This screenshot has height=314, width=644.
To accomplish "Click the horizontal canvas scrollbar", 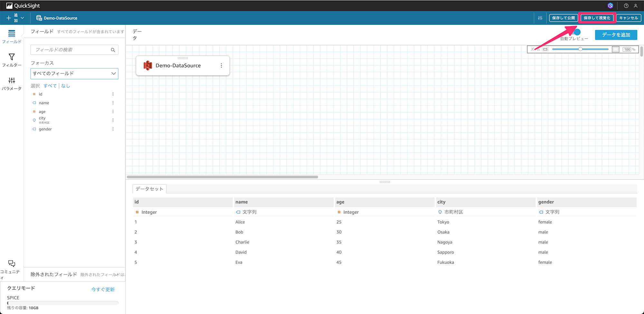I will (x=222, y=177).
